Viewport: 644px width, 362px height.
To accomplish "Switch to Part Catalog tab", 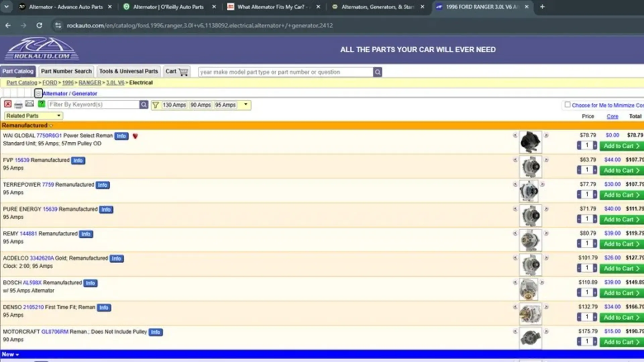I will [18, 71].
